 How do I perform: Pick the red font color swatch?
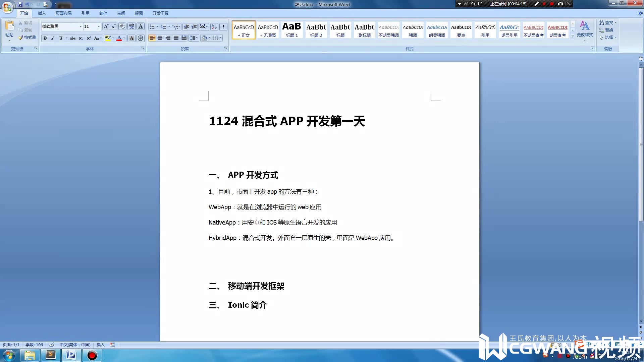[x=119, y=38]
